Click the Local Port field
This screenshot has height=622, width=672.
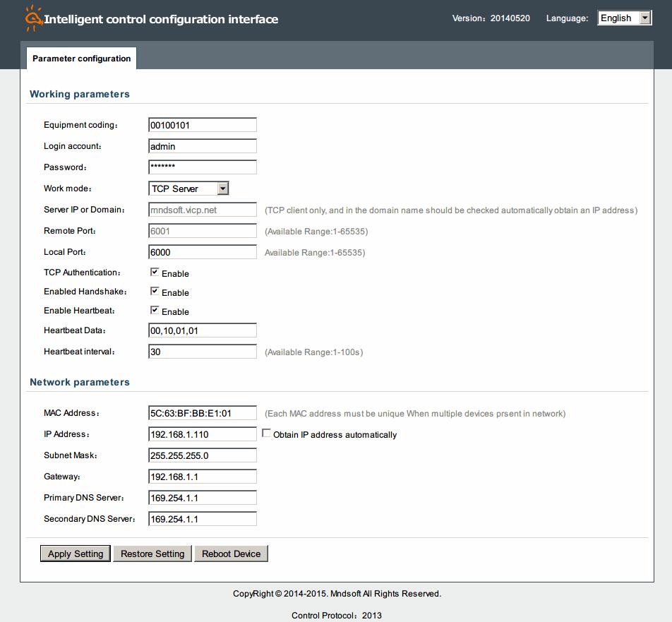coord(203,252)
